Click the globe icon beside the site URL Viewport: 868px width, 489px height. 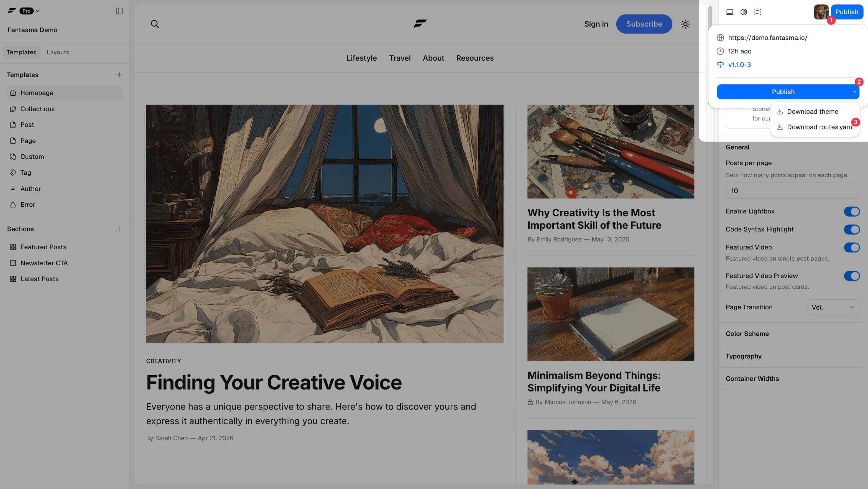point(720,38)
